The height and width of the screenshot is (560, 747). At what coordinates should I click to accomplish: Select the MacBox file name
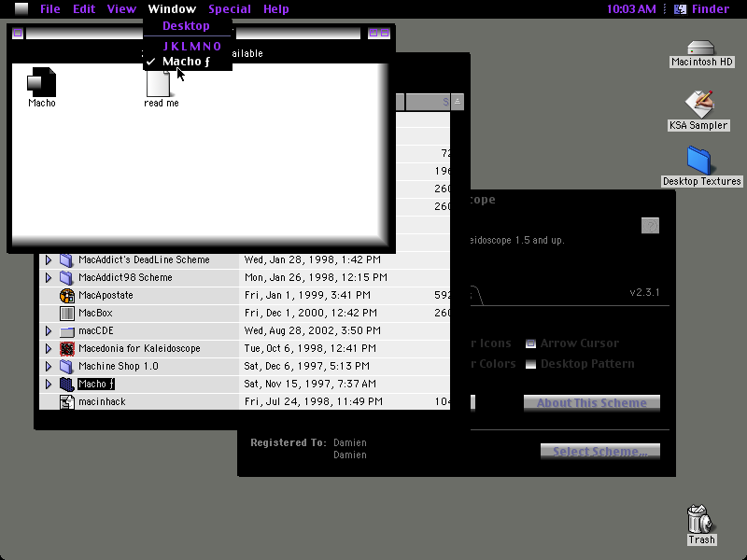95,313
